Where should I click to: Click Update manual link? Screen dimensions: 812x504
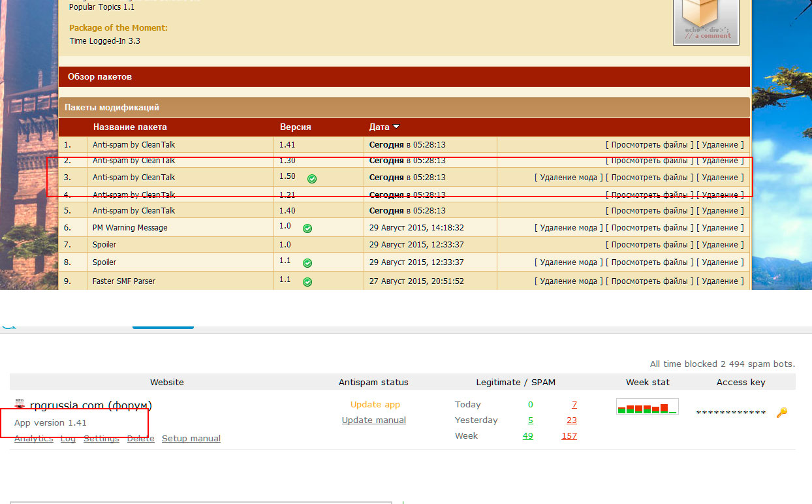(374, 420)
